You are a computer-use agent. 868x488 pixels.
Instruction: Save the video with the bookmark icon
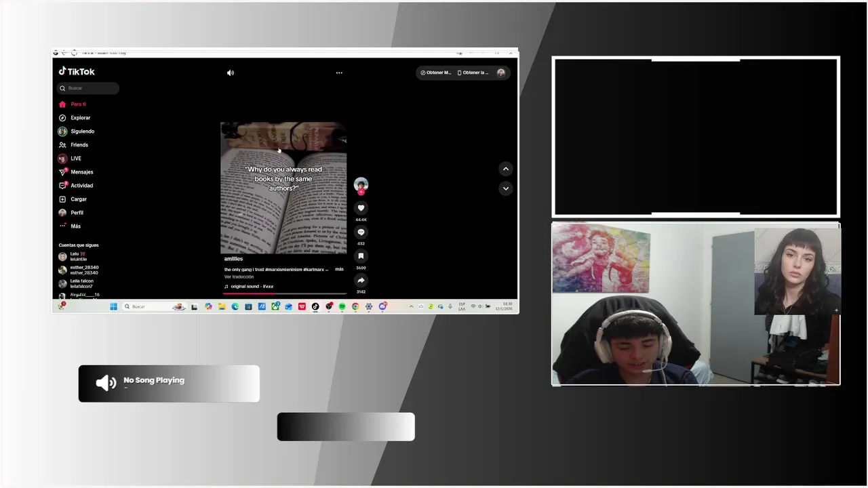point(361,256)
